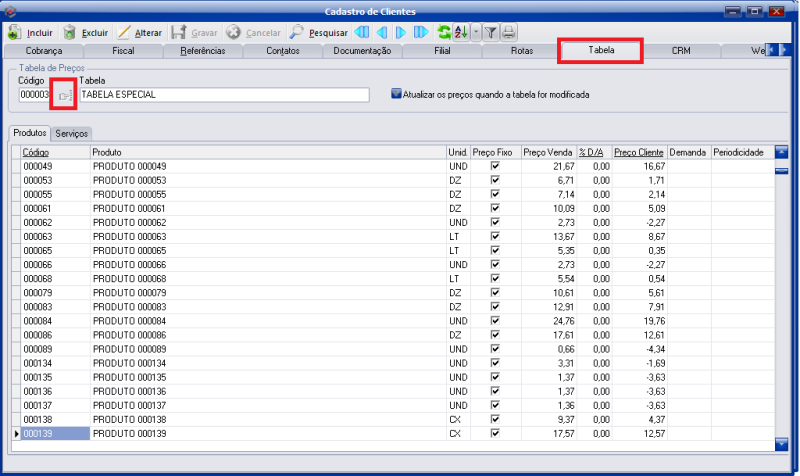Click the % D/A column header
Screen dimensions: 800x476
point(594,153)
